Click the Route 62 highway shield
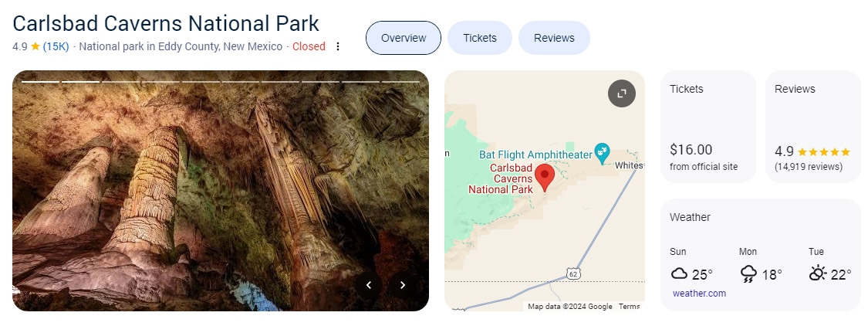The height and width of the screenshot is (326, 868). point(573,274)
